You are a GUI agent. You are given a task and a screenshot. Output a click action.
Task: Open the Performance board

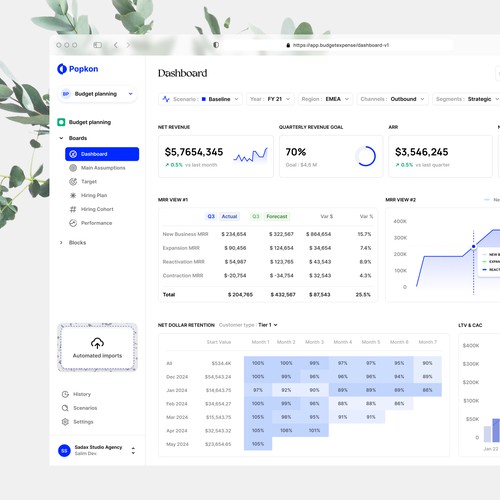point(96,223)
